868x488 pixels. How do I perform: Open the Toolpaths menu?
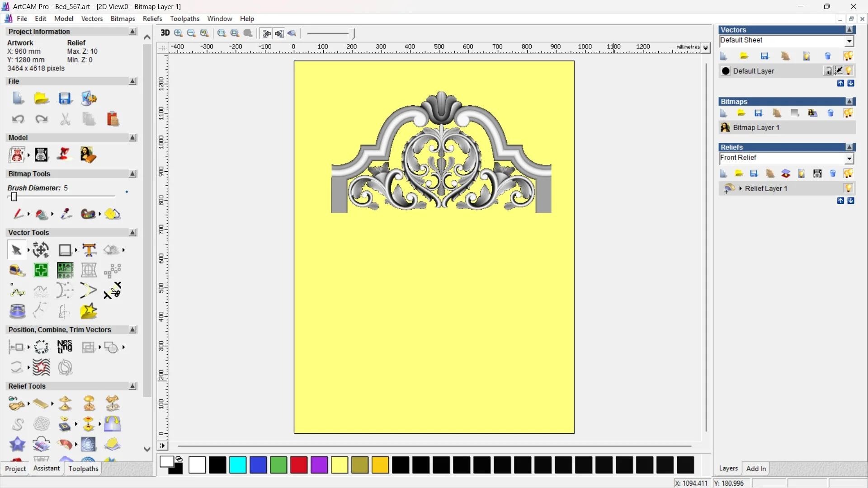tap(184, 19)
